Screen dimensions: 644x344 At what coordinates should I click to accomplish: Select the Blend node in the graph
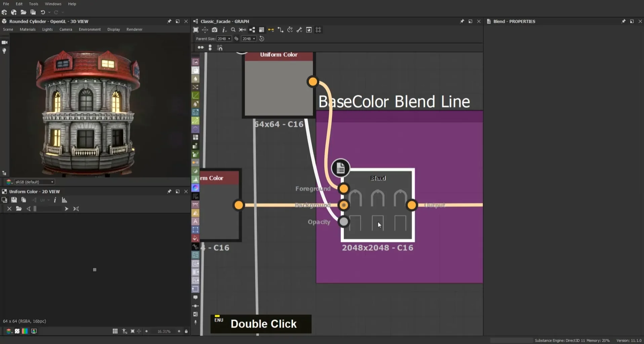pyautogui.click(x=378, y=205)
